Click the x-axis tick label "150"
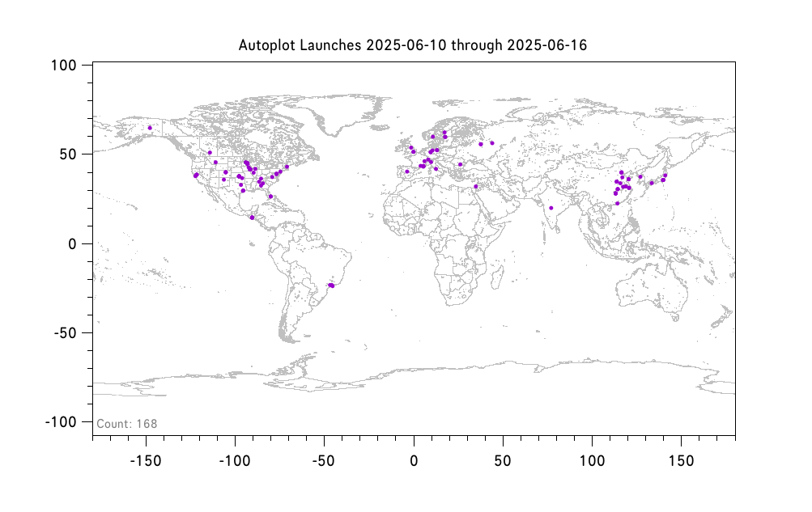The height and width of the screenshot is (512, 812). pos(681,461)
